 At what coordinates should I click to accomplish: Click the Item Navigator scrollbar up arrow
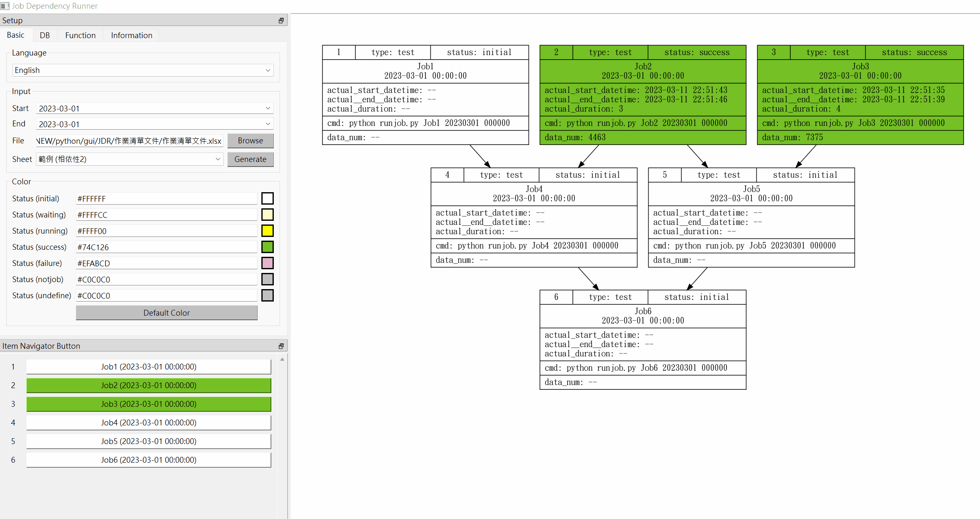[282, 359]
